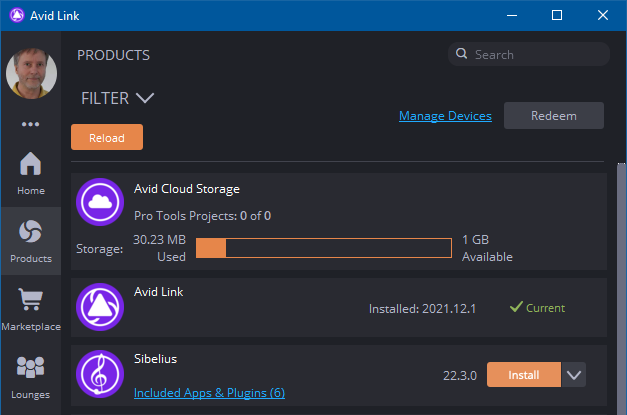Focus the Search input field

coord(529,54)
